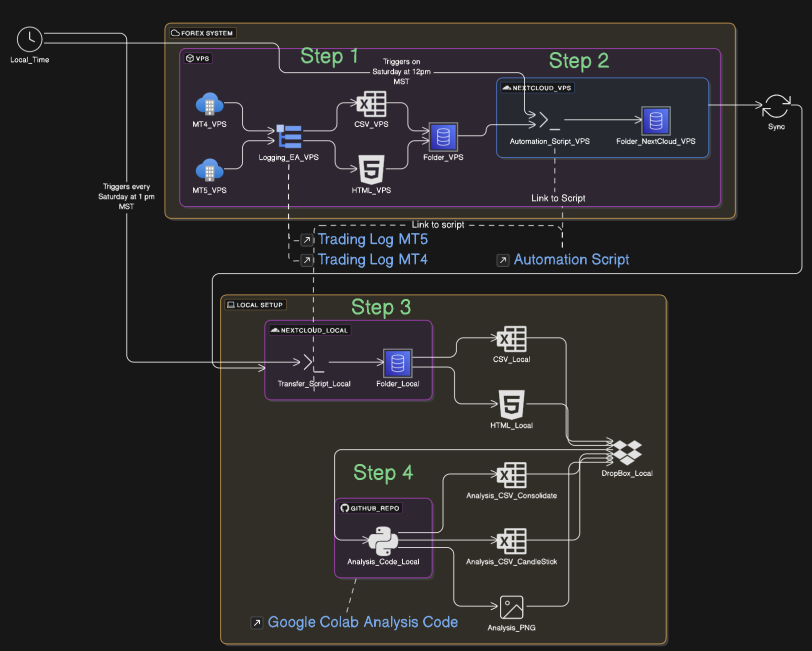The height and width of the screenshot is (651, 812).
Task: Select the CSV_VPS spreadsheet icon
Action: (371, 104)
